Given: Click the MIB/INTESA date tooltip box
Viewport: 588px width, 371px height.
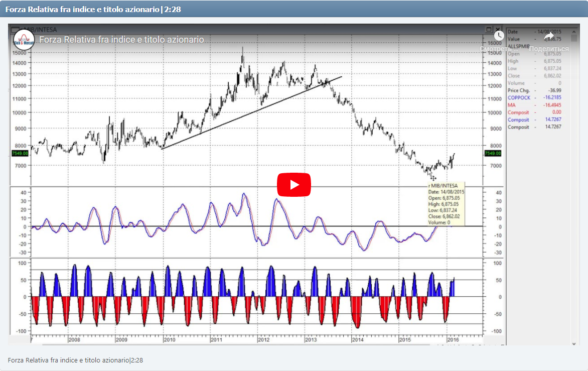Looking at the screenshot, I should click(446, 203).
